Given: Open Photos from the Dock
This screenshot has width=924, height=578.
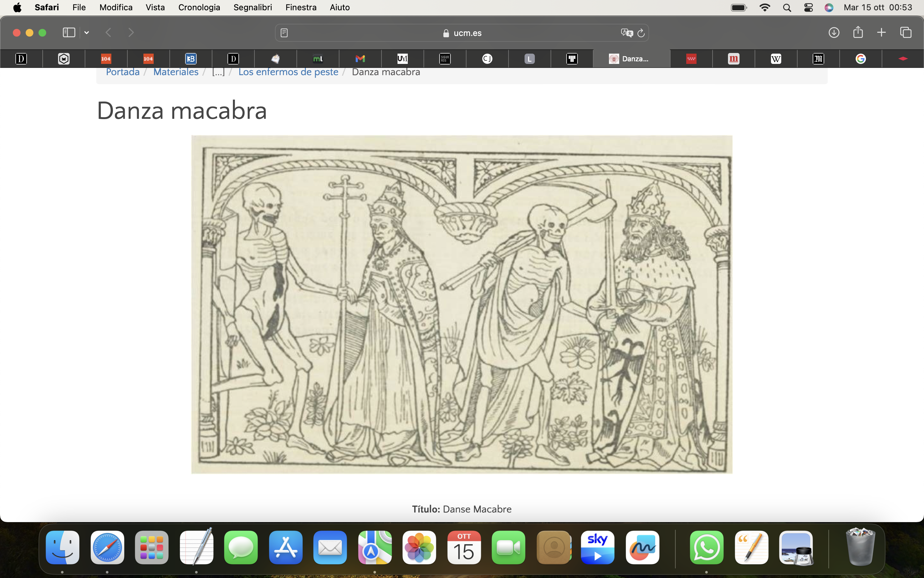Looking at the screenshot, I should point(419,547).
